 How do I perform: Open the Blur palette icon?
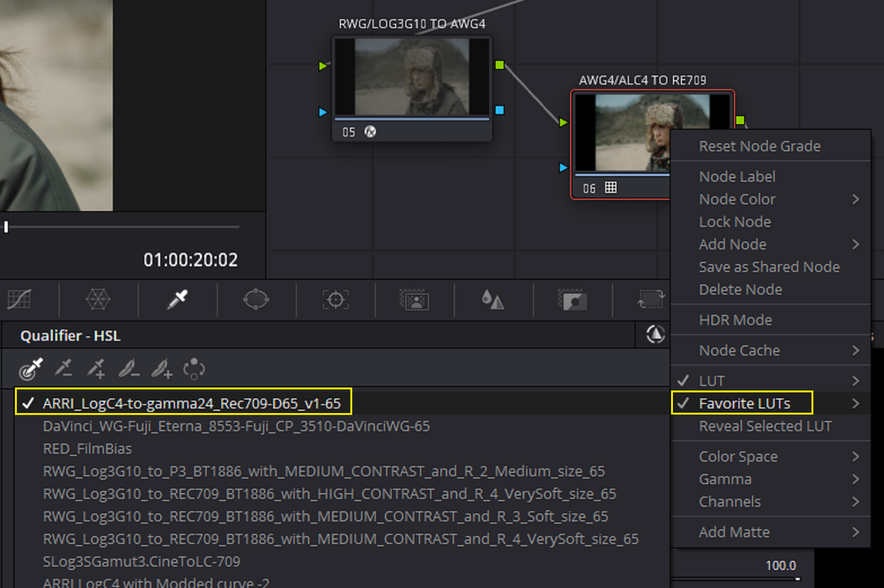pyautogui.click(x=493, y=299)
